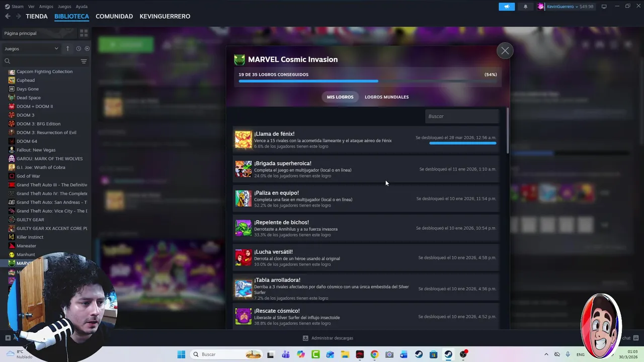This screenshot has width=644, height=362.
Task: Open the ¡Llama de fénix! achievement icon
Action: click(x=244, y=140)
